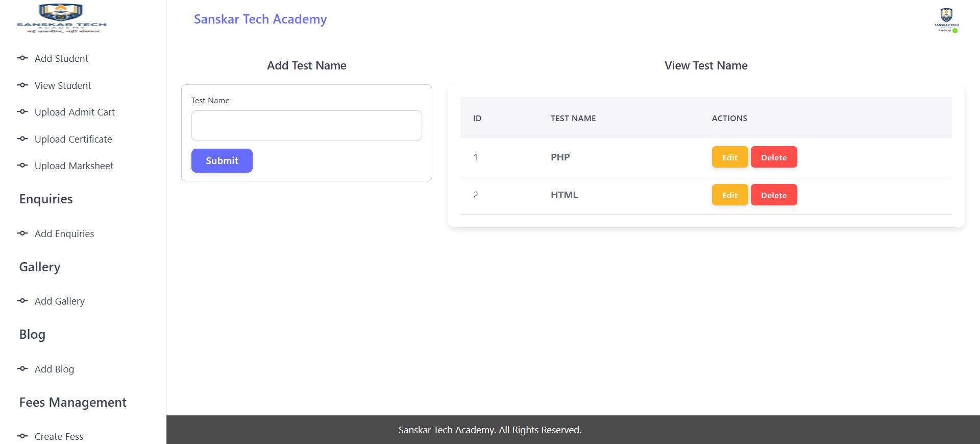980x444 pixels.
Task: Go to Upload Marksheet in sidebar
Action: 74,166
